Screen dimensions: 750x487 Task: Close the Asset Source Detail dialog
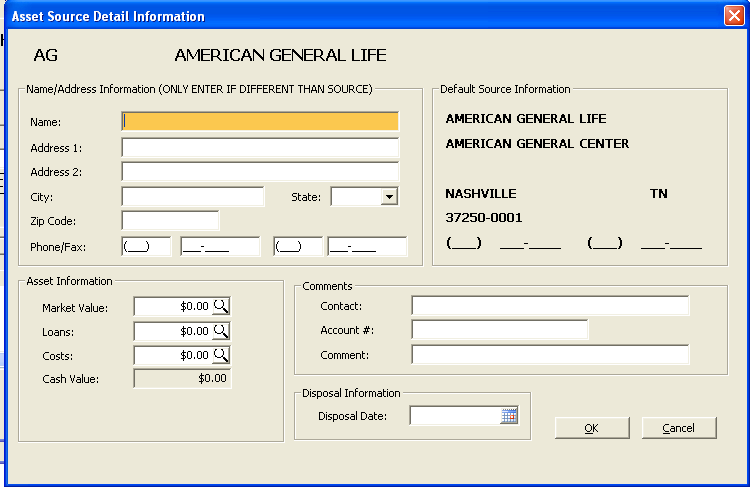pyautogui.click(x=733, y=16)
